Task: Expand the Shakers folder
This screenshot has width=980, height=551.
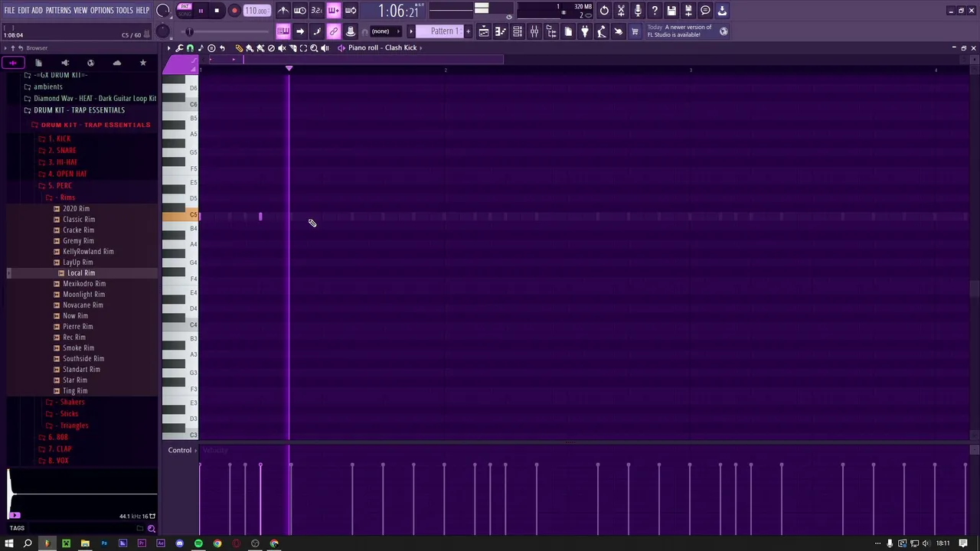Action: click(x=66, y=402)
